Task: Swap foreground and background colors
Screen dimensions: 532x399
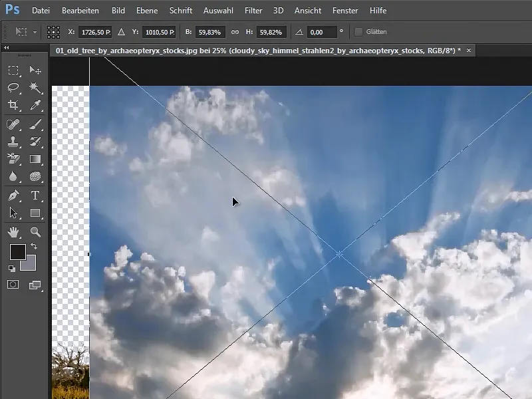Action: click(34, 245)
